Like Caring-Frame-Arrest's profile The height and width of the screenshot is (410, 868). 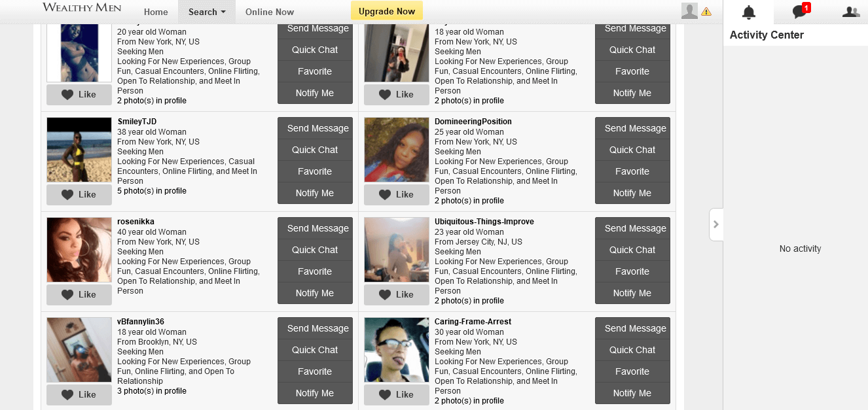point(397,394)
